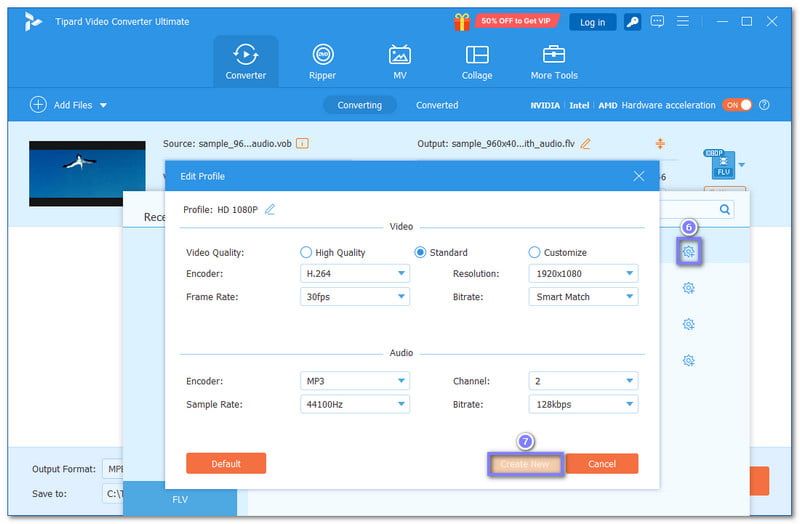The image size is (800, 524).
Task: Click the video thumbnail preview
Action: (x=87, y=173)
